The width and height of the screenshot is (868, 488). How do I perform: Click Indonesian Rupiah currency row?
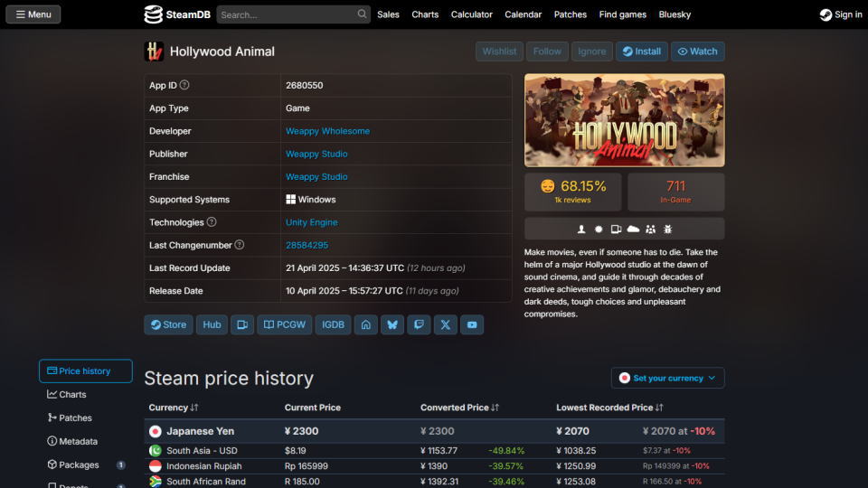pos(435,466)
